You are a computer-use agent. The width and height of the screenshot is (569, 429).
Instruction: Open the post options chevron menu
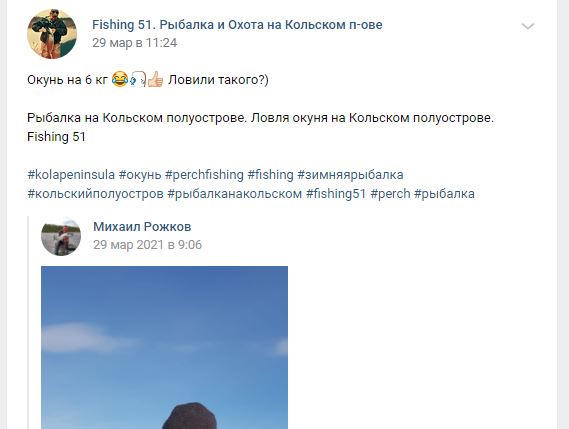(528, 26)
